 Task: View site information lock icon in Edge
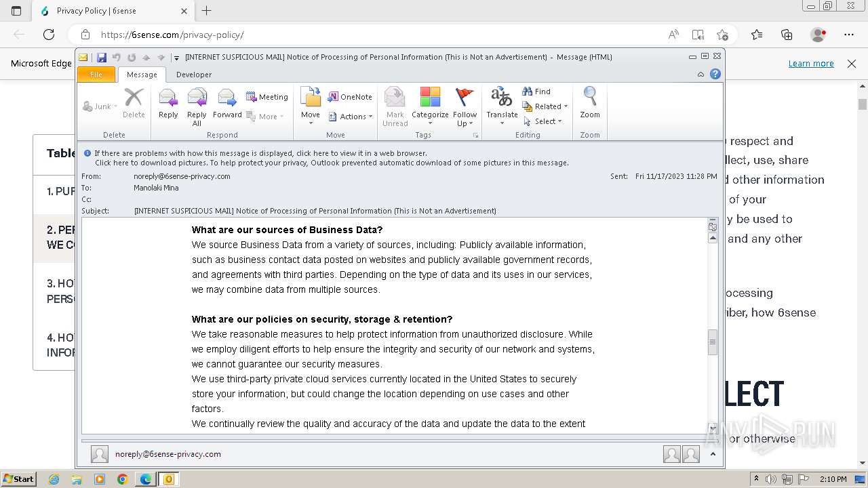[85, 35]
